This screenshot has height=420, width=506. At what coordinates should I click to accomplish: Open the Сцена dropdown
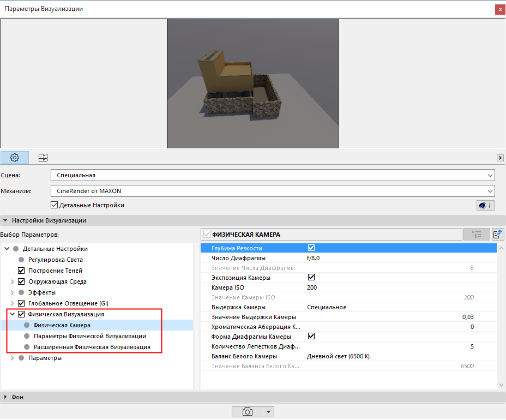[x=273, y=175]
